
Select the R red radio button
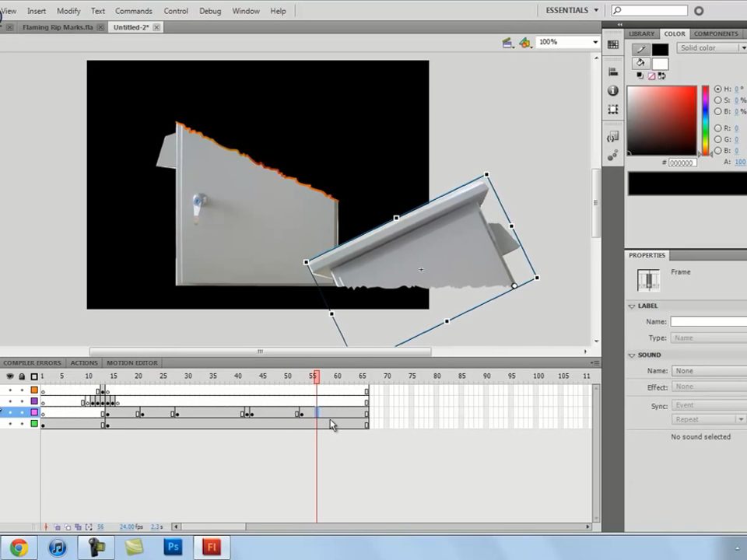click(x=717, y=128)
